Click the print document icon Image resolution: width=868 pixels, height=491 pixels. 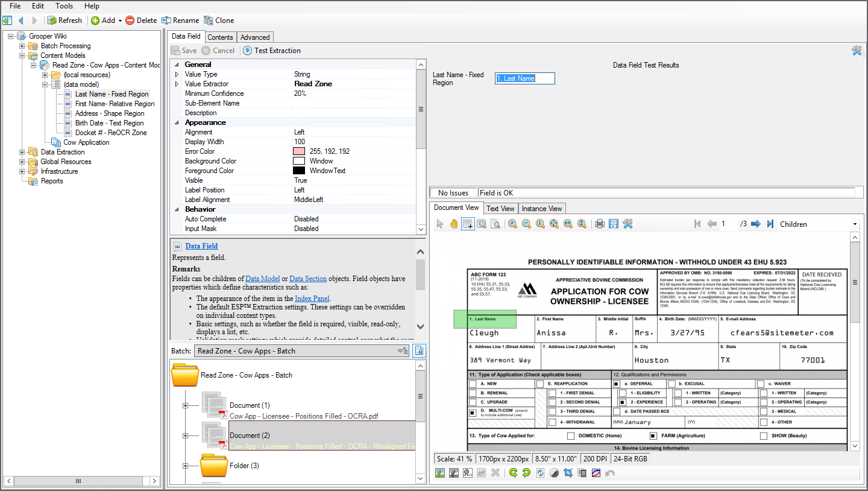click(599, 224)
